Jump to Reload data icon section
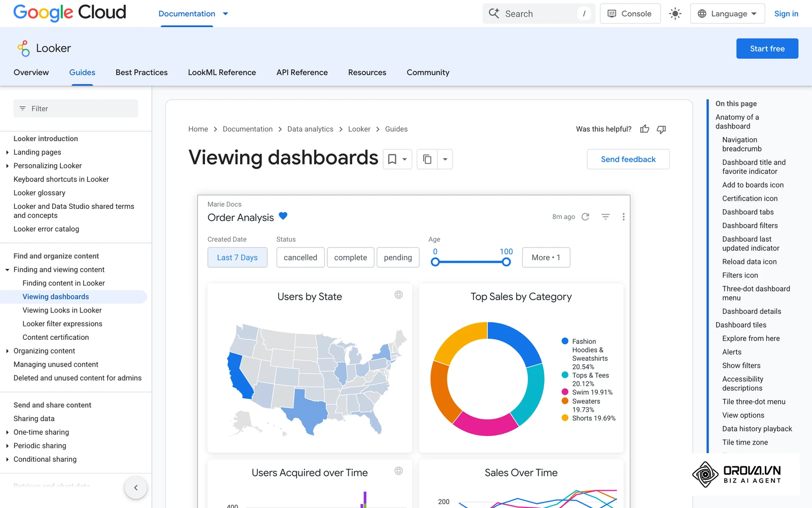 [749, 262]
